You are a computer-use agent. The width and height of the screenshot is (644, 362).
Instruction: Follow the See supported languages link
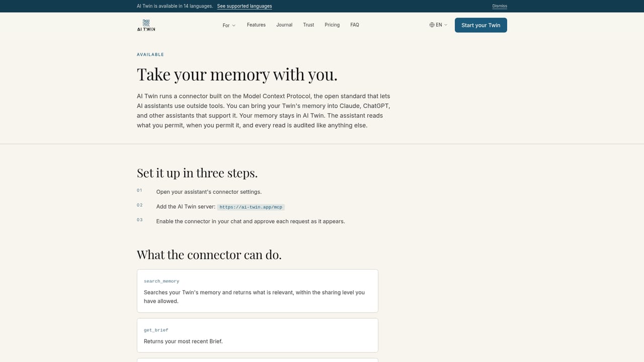(245, 6)
